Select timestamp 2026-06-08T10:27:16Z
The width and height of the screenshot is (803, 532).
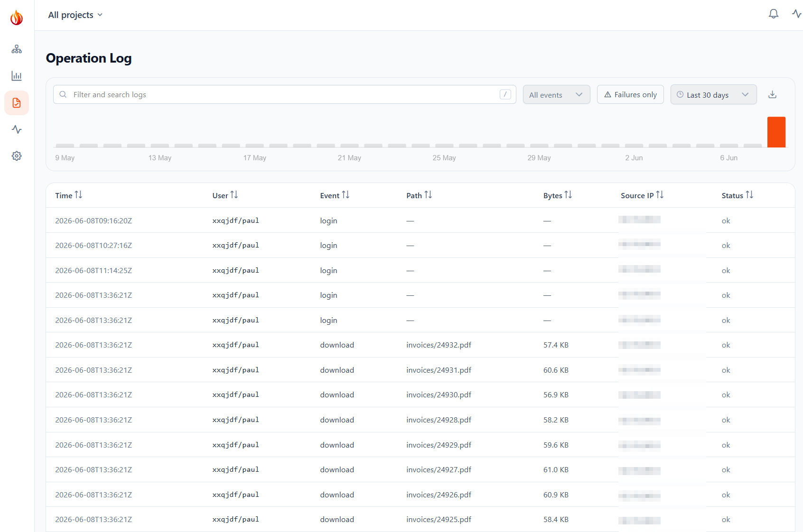93,245
